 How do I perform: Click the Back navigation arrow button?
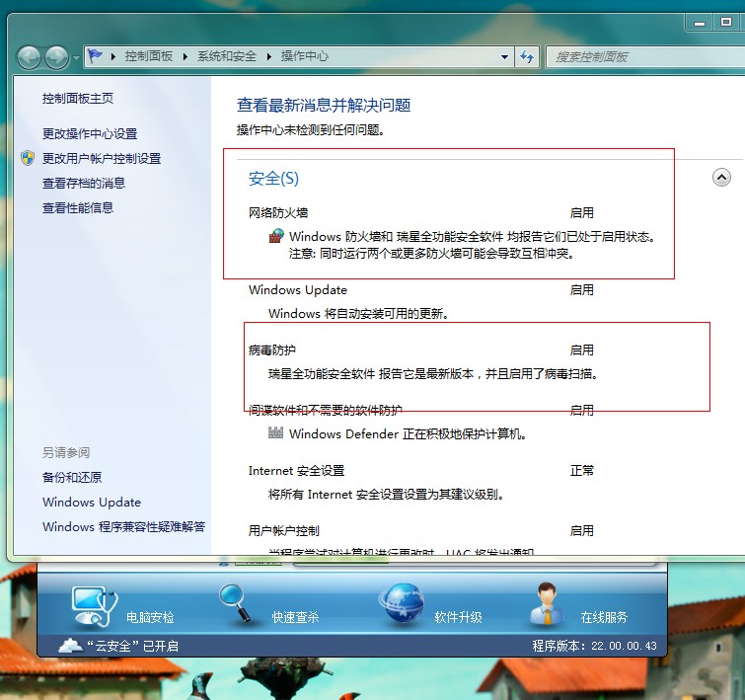pyautogui.click(x=29, y=57)
